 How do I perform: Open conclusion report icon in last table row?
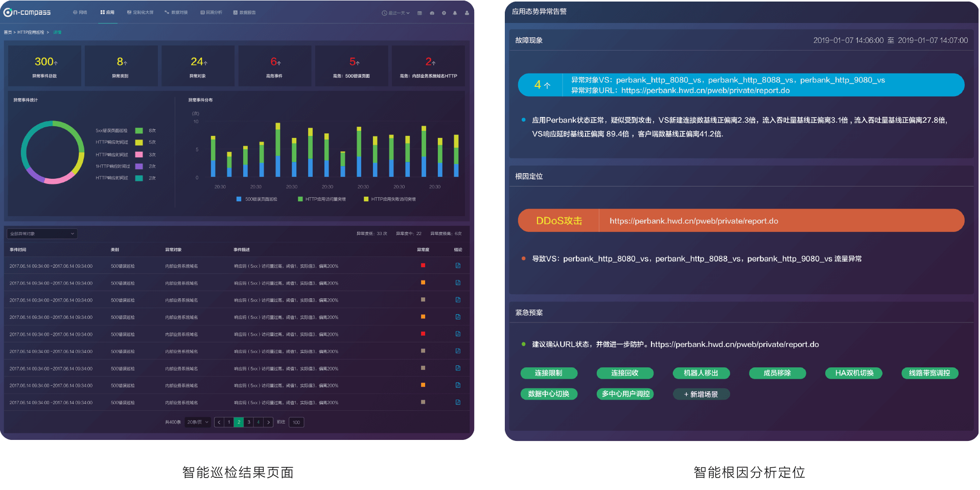(458, 403)
